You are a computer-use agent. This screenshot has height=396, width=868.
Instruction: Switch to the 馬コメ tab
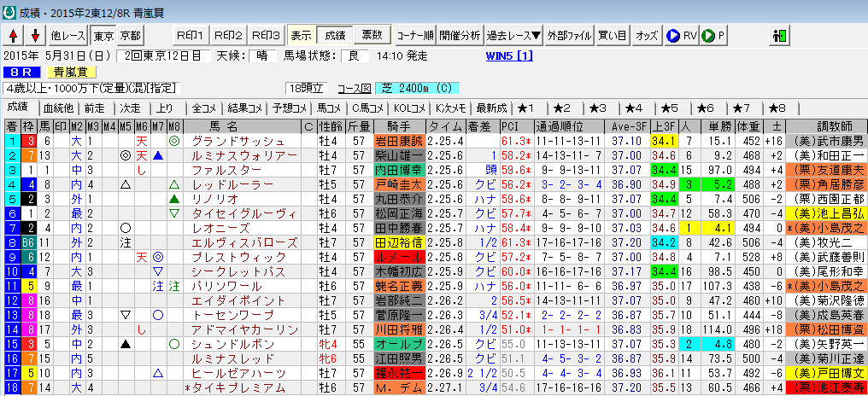pos(328,108)
